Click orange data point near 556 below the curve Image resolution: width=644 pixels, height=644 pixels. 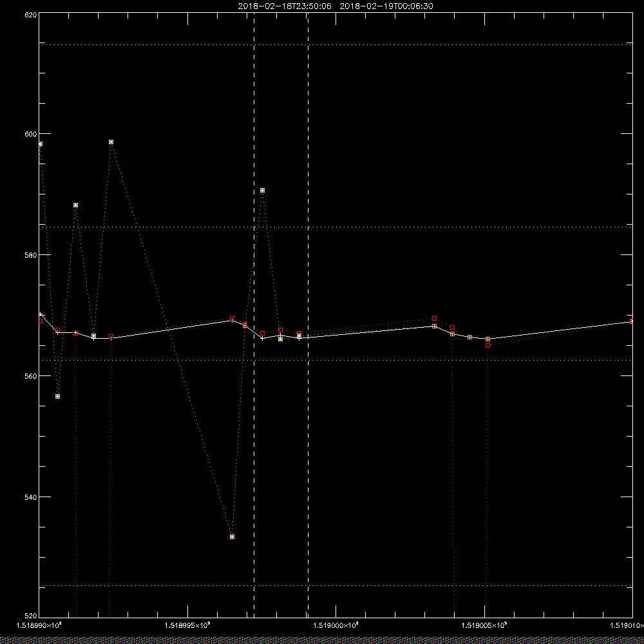click(x=58, y=396)
